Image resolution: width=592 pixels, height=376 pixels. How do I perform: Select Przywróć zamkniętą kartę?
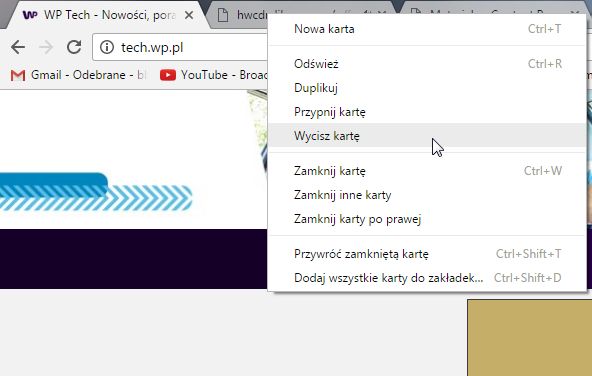point(427,254)
